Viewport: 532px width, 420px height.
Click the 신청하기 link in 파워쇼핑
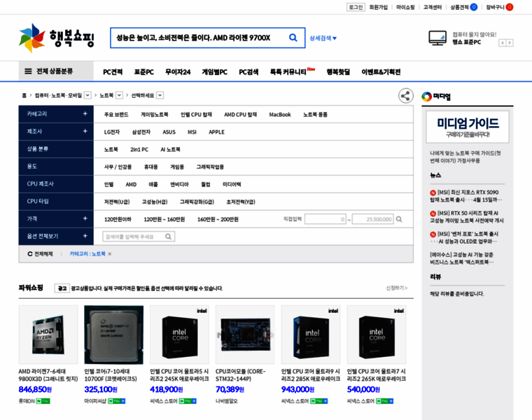(x=397, y=288)
